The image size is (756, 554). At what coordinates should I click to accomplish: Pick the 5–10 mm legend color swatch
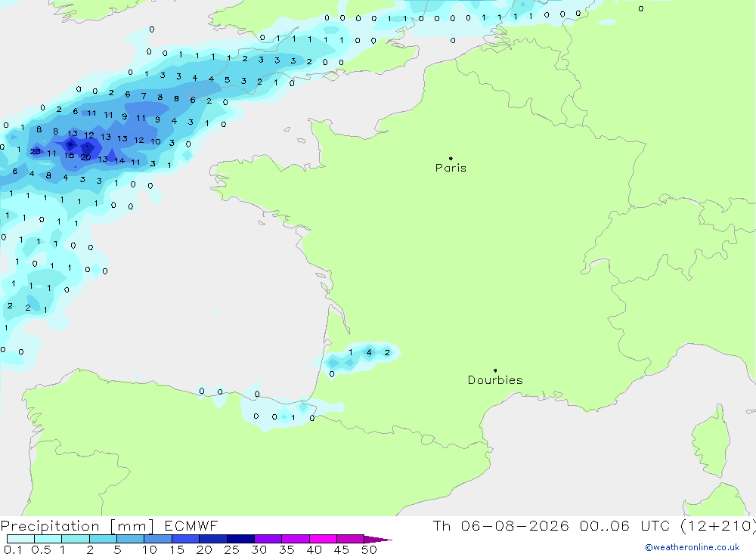click(131, 539)
